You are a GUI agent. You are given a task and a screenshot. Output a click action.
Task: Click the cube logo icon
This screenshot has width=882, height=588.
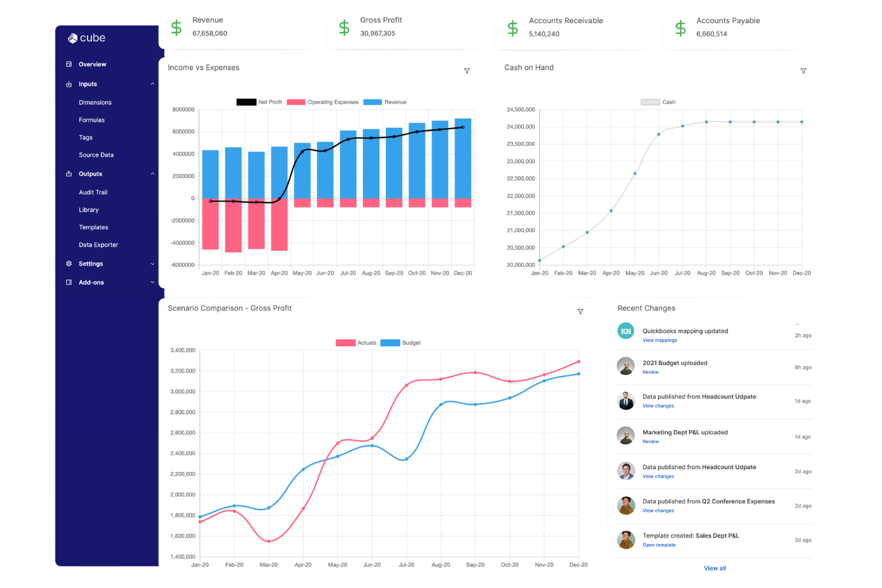(73, 38)
